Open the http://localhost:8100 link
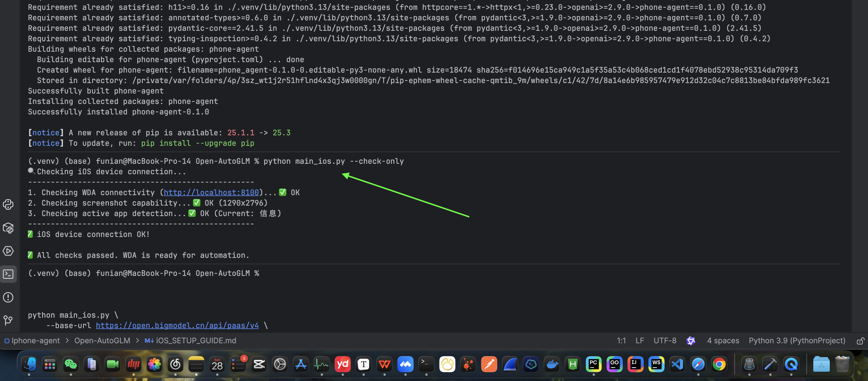868x381 pixels. click(211, 192)
